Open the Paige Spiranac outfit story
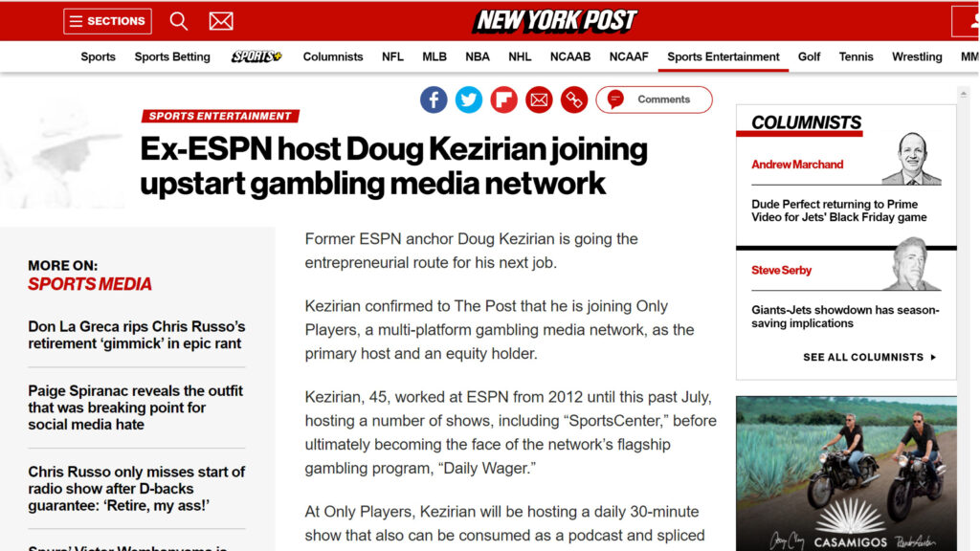Image resolution: width=980 pixels, height=551 pixels. (136, 408)
